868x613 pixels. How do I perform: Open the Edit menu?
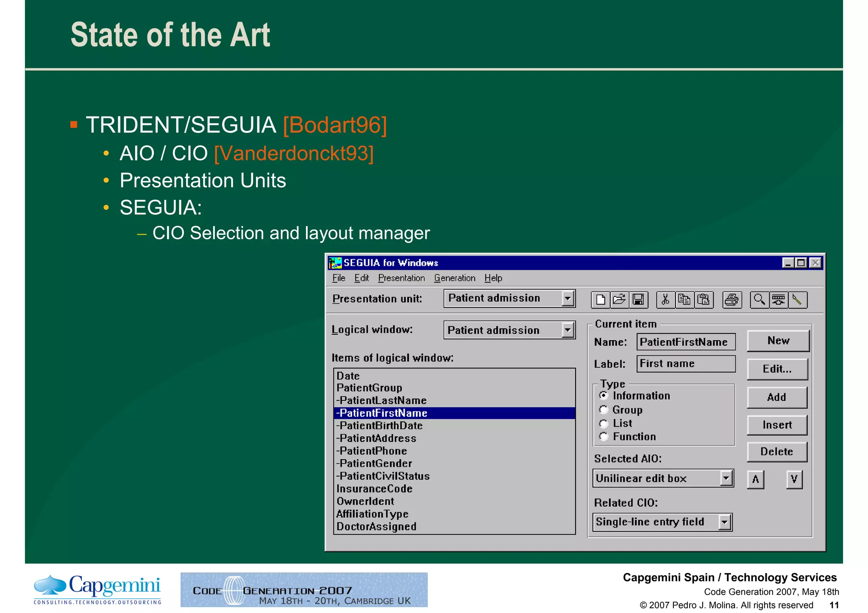click(x=362, y=278)
